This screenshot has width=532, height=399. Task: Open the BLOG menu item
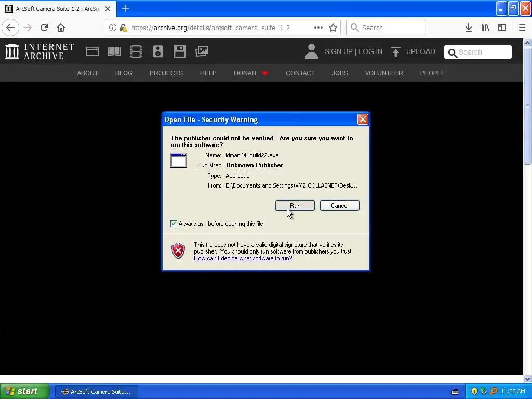[x=124, y=73]
